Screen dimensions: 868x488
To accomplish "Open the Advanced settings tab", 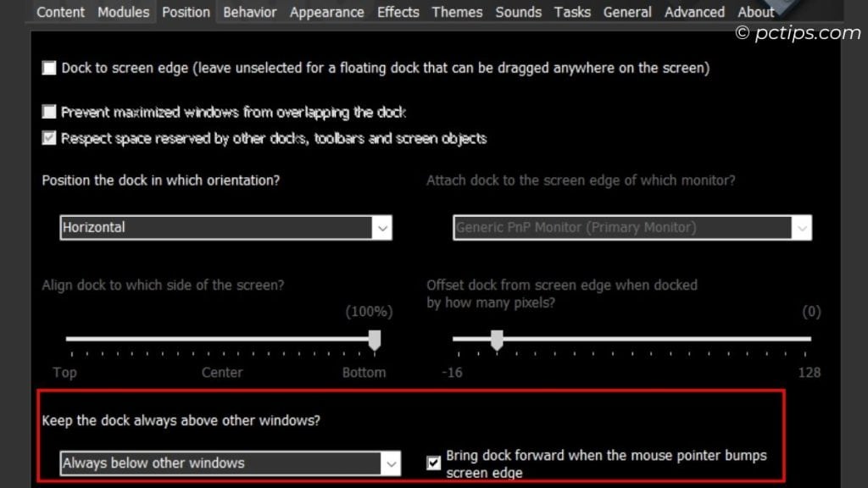I will click(693, 12).
